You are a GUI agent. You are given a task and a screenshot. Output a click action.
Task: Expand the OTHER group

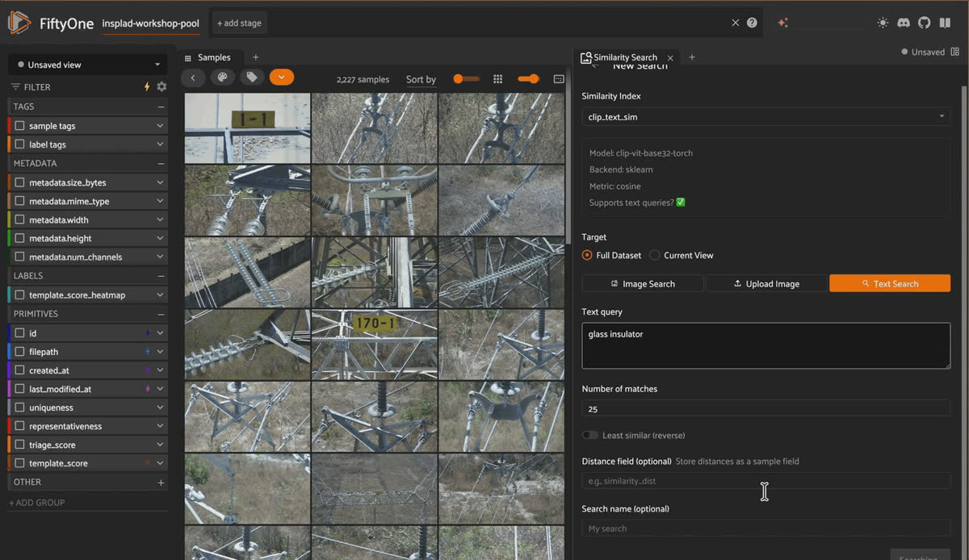tap(161, 483)
